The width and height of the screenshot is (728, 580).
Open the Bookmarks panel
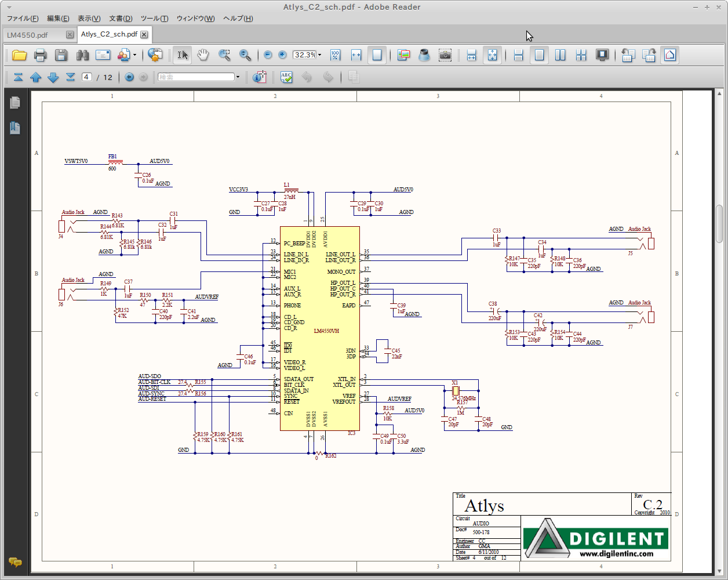(15, 128)
